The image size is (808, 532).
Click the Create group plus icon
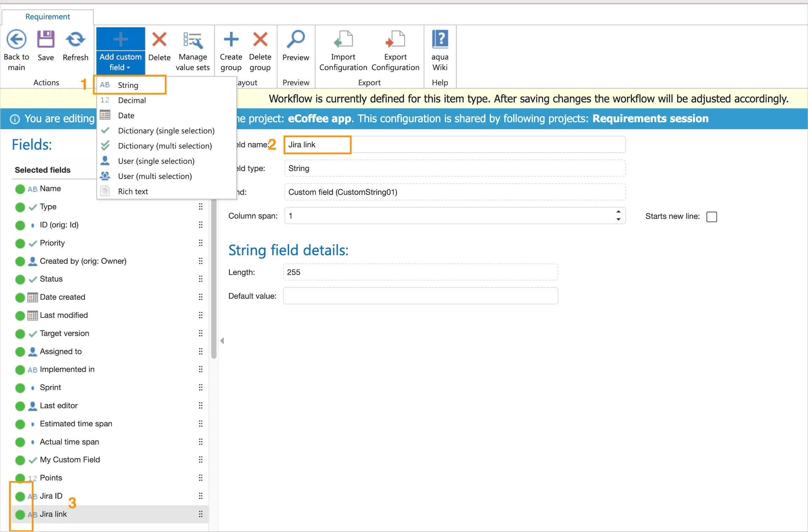tap(231, 39)
